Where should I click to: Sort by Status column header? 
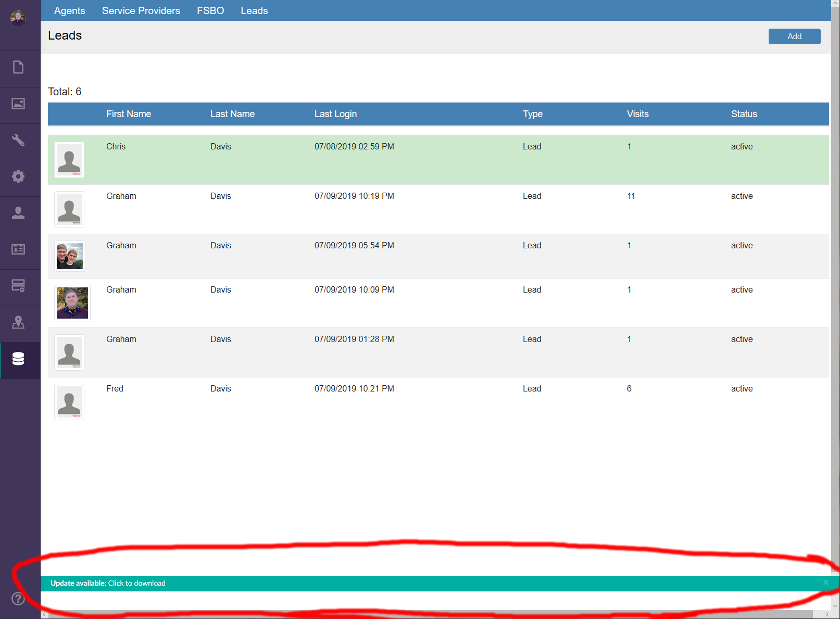(744, 114)
